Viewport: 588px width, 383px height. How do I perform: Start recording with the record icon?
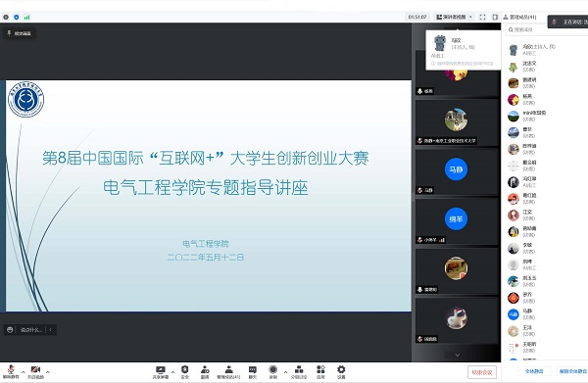(x=273, y=372)
